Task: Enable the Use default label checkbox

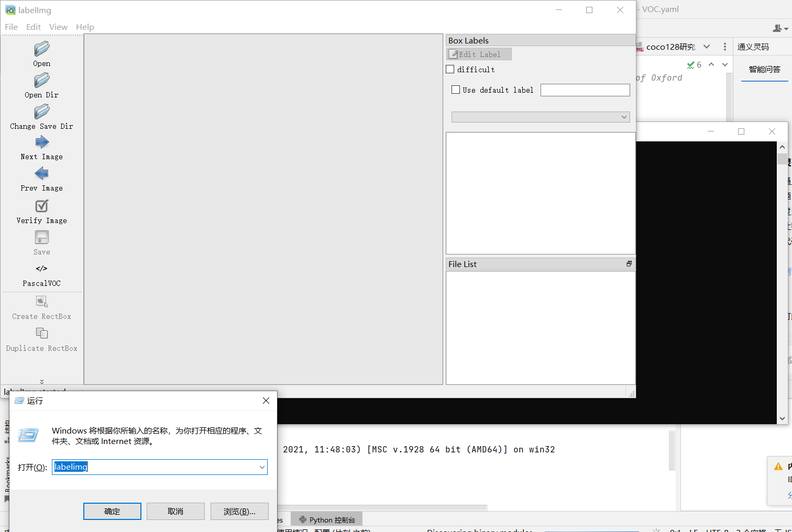Action: (x=456, y=90)
